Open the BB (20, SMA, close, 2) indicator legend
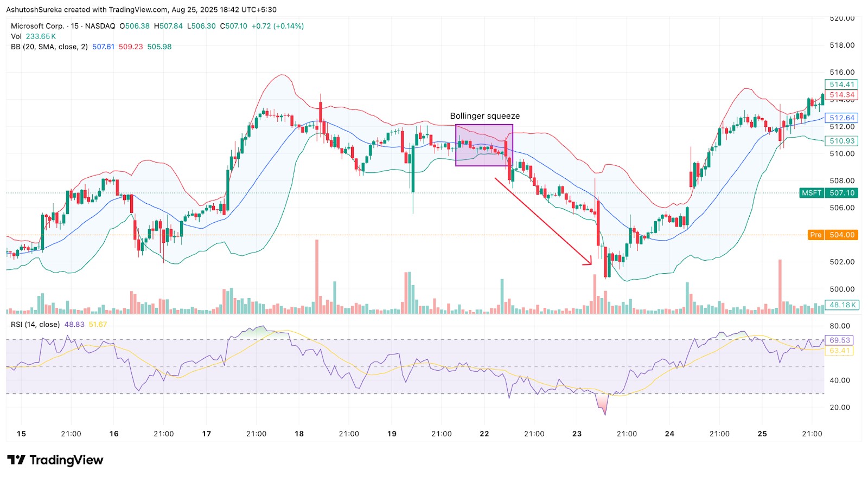Viewport: 868px width, 478px height. [49, 47]
